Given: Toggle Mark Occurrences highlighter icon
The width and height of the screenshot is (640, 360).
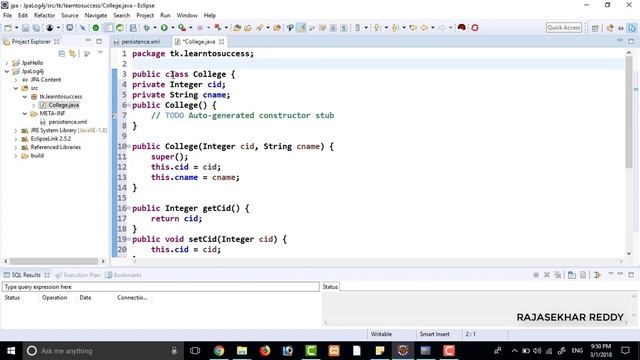Looking at the screenshot, I should (302, 28).
